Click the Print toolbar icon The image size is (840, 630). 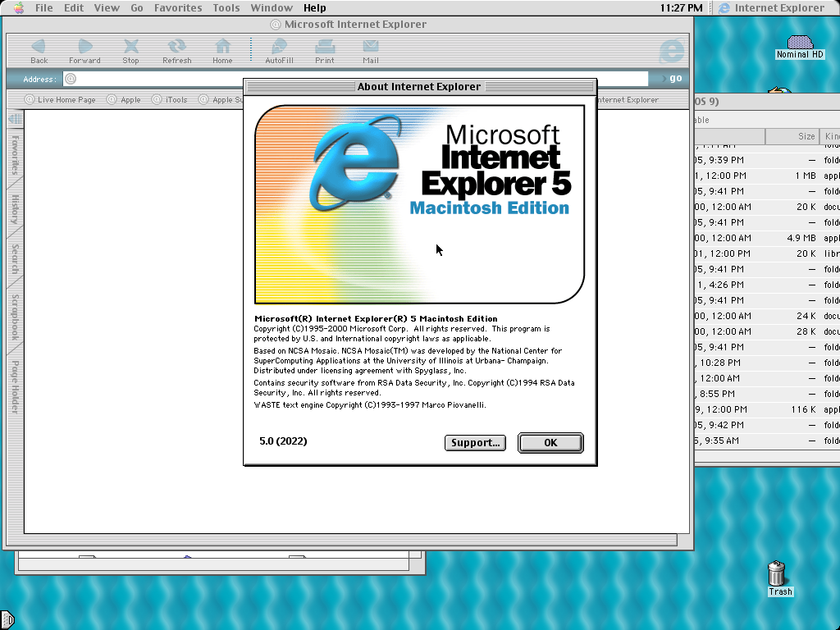pyautogui.click(x=325, y=52)
